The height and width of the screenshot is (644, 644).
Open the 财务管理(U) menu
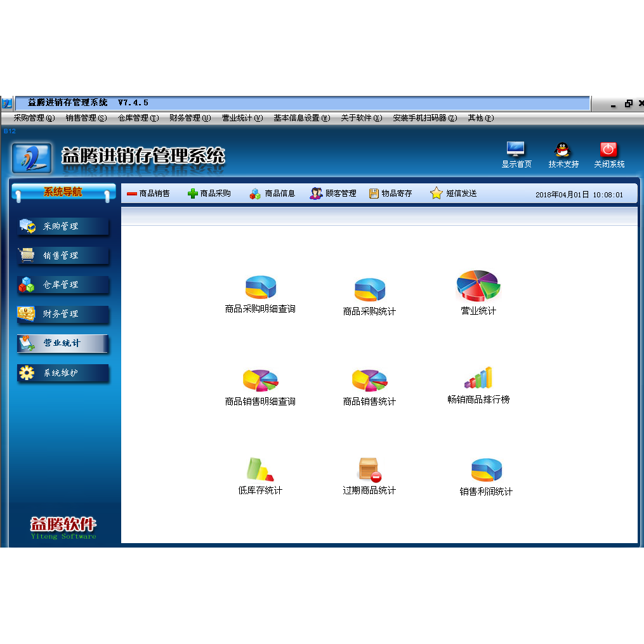coord(190,118)
